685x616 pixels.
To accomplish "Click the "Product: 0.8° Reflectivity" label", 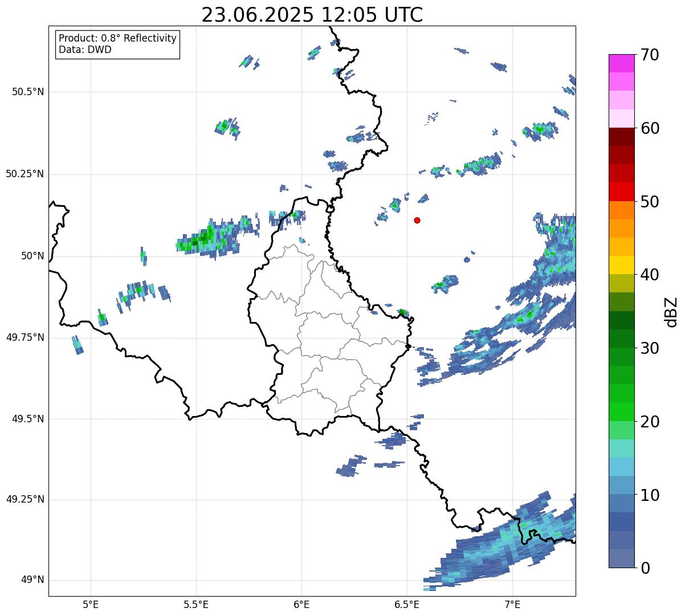I will click(118, 38).
